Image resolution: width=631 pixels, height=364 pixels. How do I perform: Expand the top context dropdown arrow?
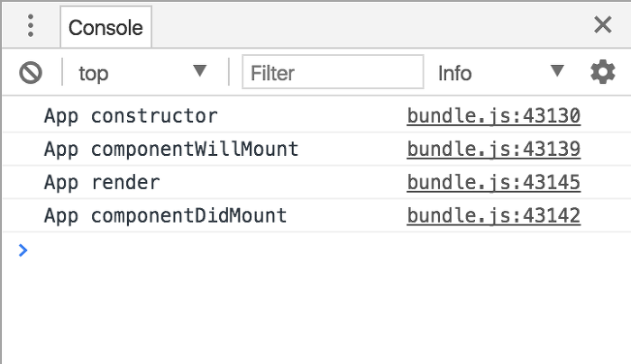tap(199, 71)
